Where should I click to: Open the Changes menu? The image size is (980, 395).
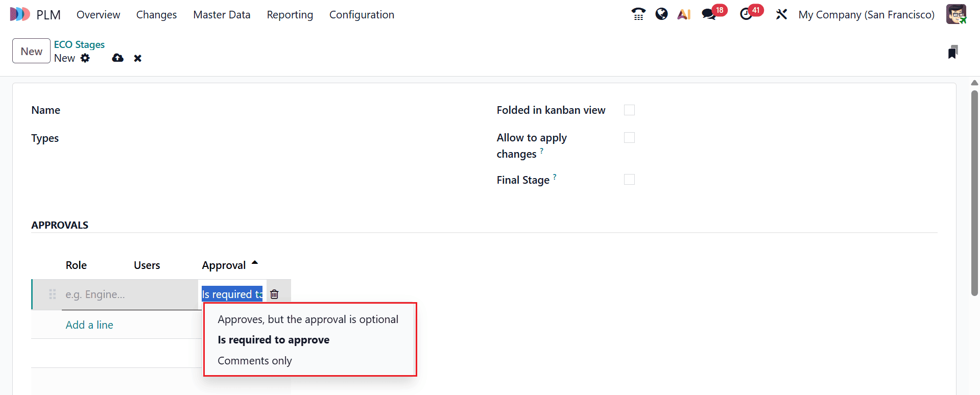point(156,15)
